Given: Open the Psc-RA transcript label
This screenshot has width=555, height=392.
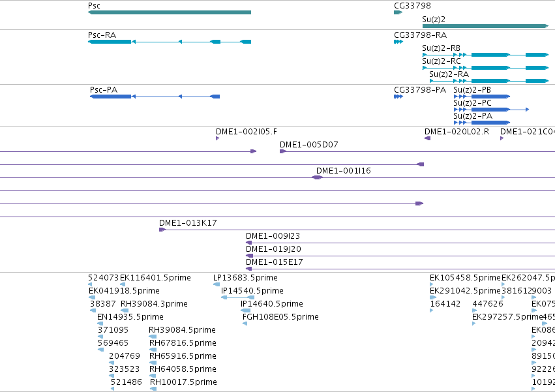Looking at the screenshot, I should (102, 35).
